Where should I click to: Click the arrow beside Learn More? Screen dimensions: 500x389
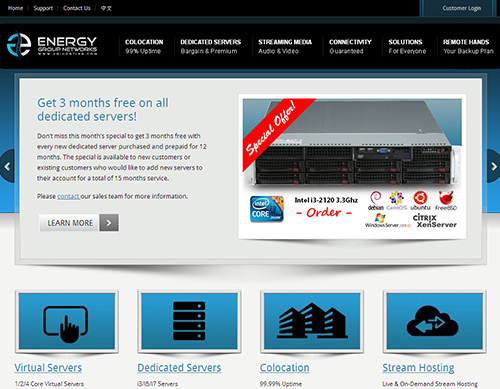tap(109, 223)
